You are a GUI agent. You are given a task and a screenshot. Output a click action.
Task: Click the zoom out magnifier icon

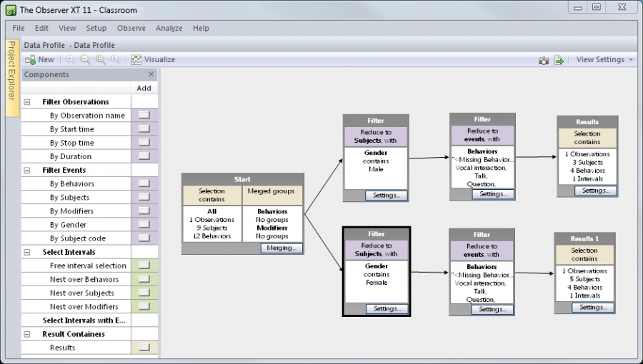click(x=85, y=60)
